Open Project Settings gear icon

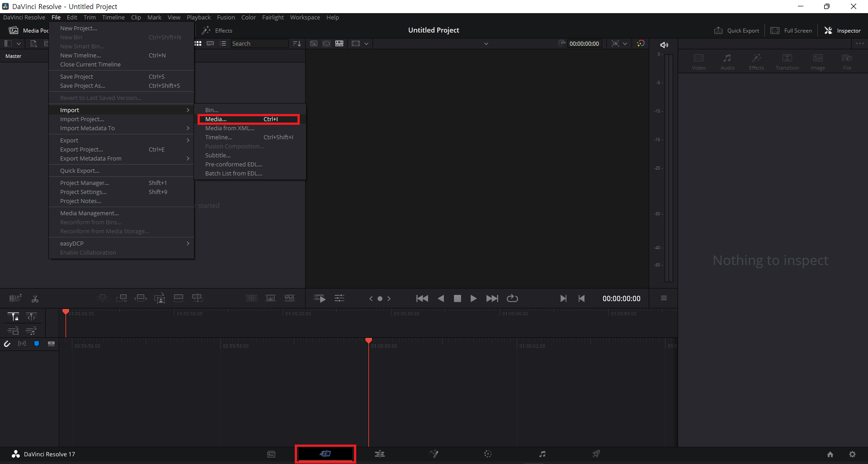(x=853, y=455)
